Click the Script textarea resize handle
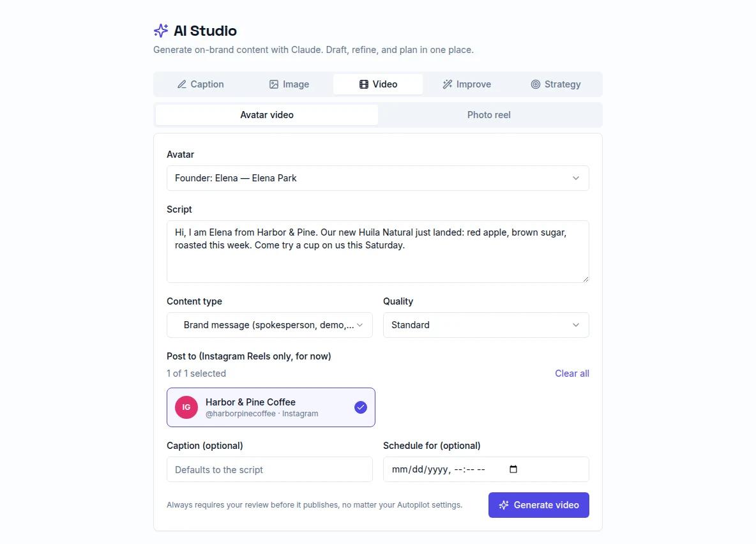The image size is (756, 544). 586,279
